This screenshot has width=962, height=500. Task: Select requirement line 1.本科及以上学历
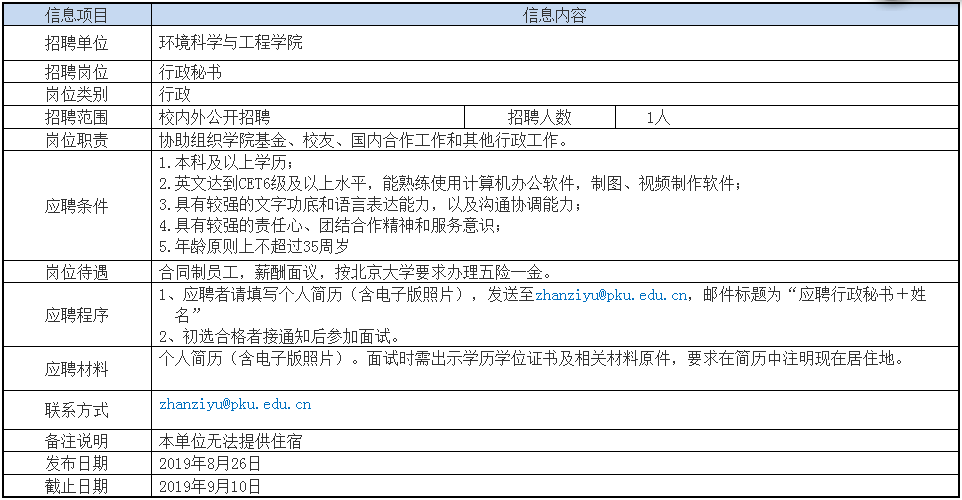click(x=226, y=163)
